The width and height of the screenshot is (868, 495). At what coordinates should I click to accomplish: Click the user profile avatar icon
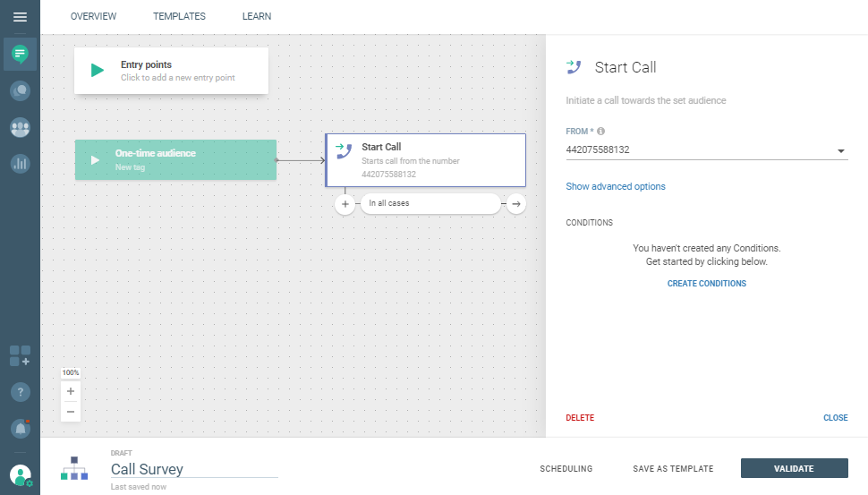pyautogui.click(x=21, y=475)
